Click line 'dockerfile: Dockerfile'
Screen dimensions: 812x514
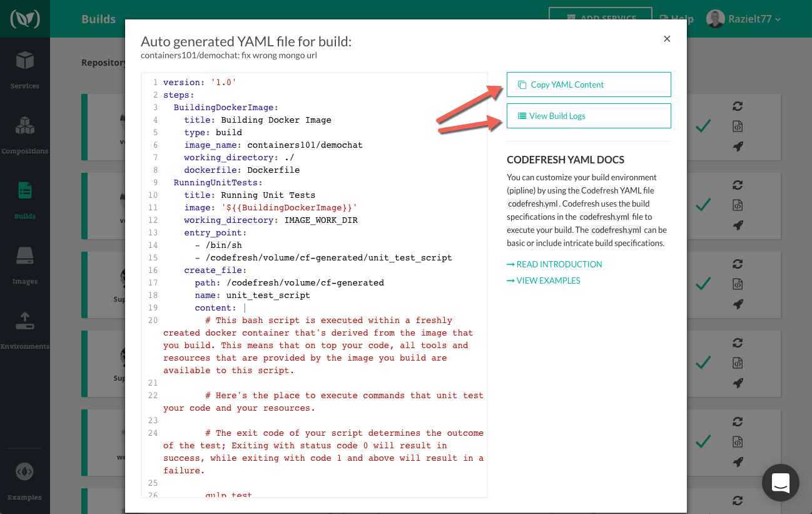tap(242, 170)
